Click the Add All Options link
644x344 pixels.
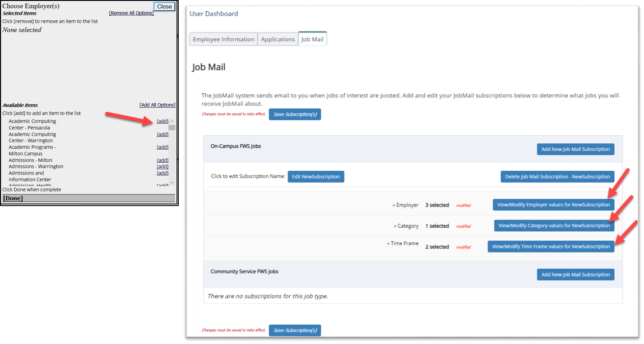click(x=157, y=105)
